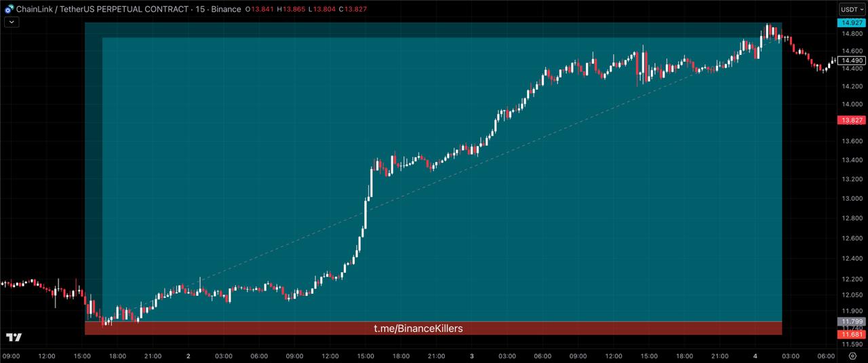Click the red 13.827 current price label
Image resolution: width=868 pixels, height=363 pixels.
click(x=852, y=120)
